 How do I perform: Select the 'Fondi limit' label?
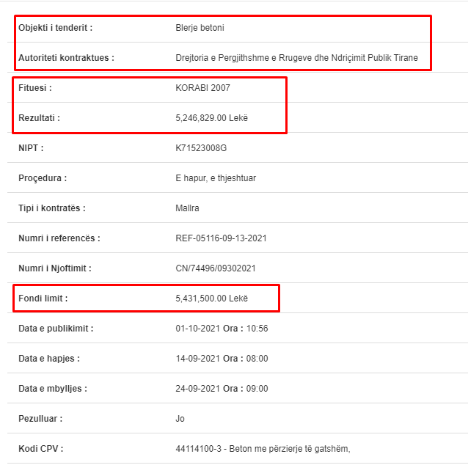[43, 298]
